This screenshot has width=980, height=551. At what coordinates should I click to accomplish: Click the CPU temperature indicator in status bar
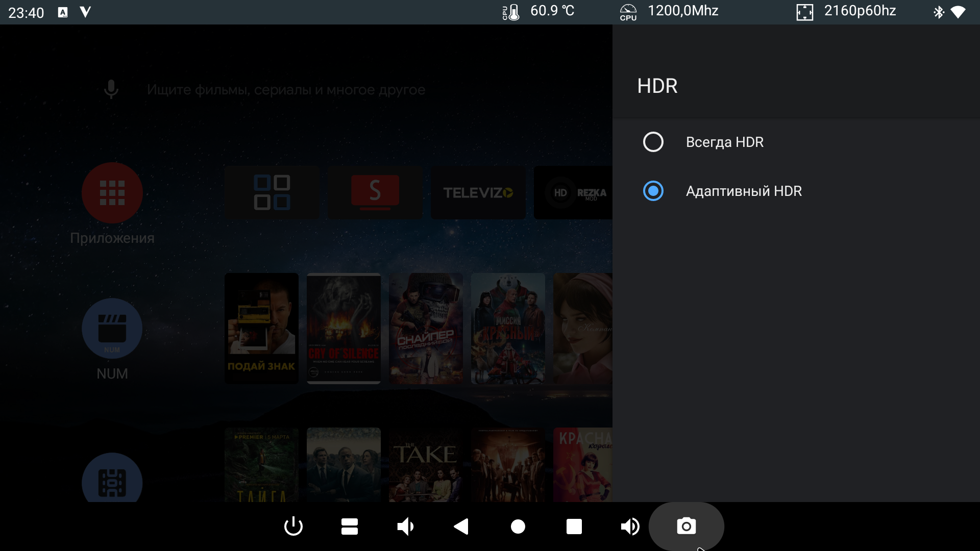pyautogui.click(x=539, y=11)
